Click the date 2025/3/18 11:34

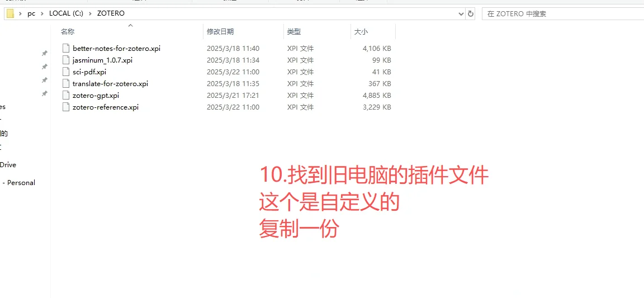click(233, 60)
